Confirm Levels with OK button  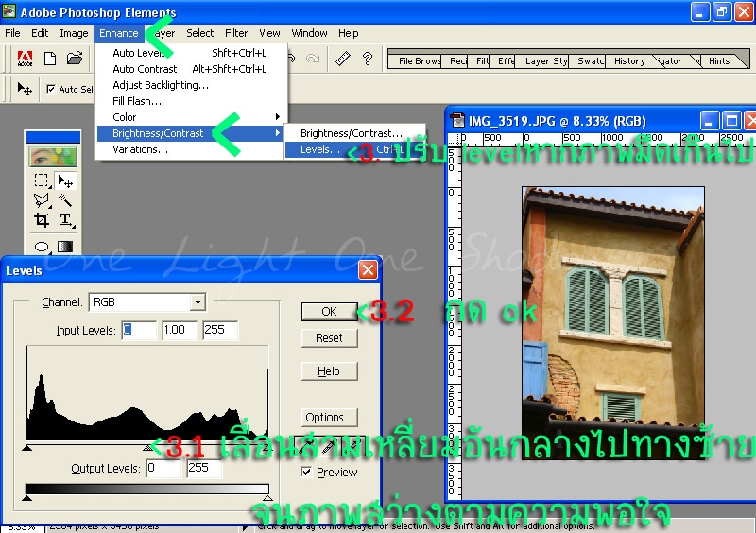coord(329,312)
